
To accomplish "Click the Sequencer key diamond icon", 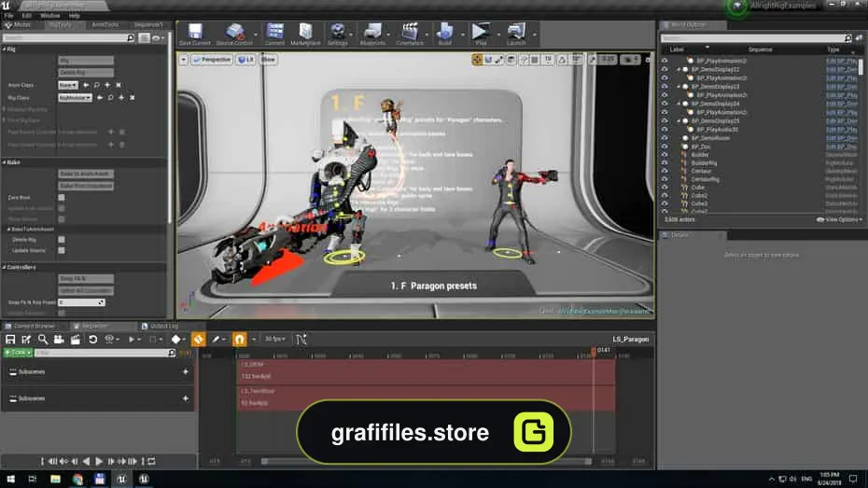I will 176,339.
